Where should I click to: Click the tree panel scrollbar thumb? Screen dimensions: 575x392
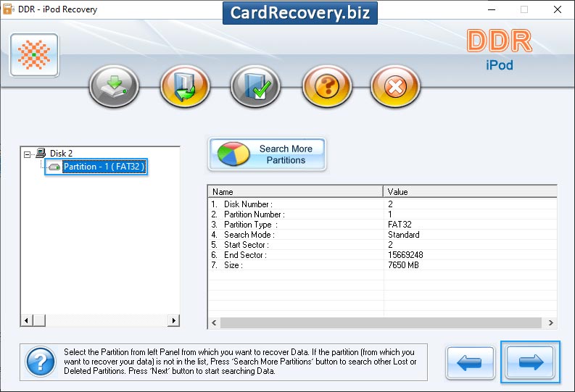coord(39,320)
